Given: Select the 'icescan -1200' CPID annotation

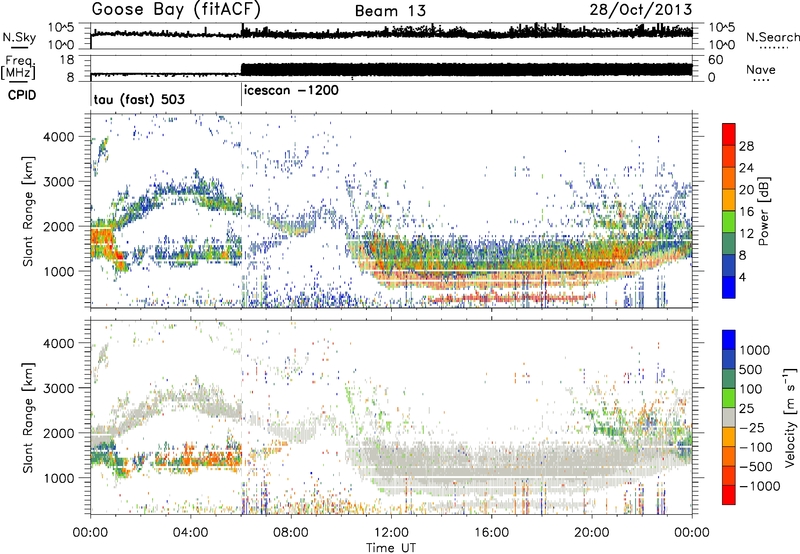Looking at the screenshot, I should [291, 91].
